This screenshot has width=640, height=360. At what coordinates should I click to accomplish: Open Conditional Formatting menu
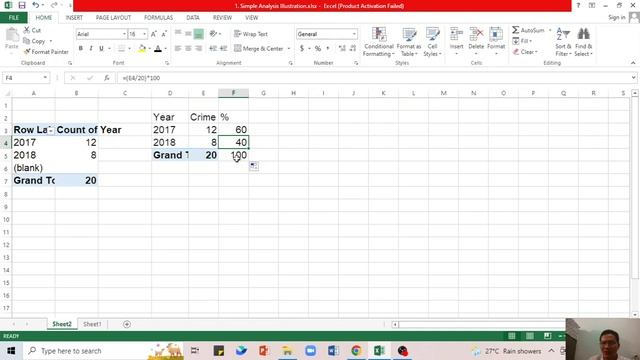coord(379,42)
